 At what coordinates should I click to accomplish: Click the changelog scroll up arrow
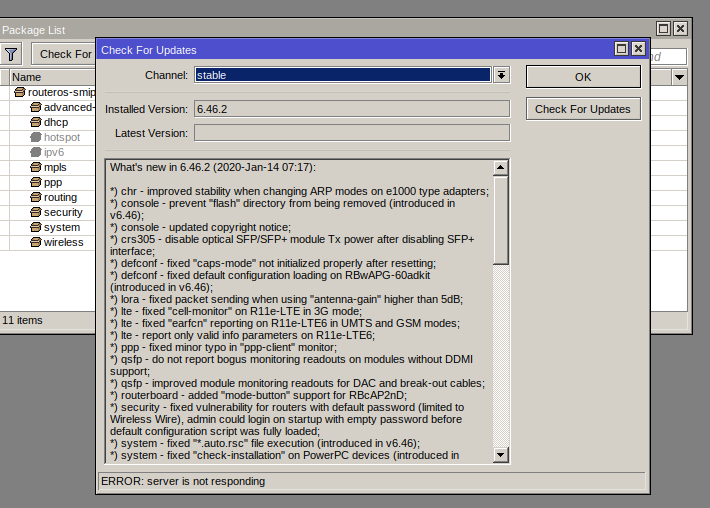500,168
